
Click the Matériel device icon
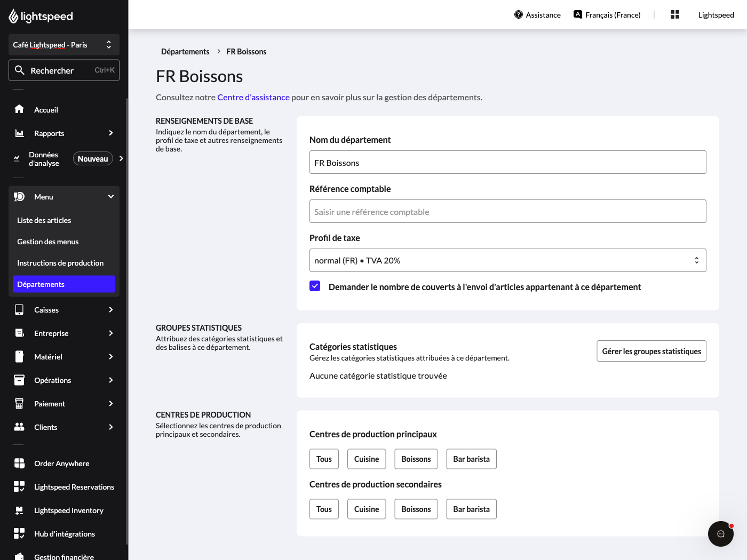[19, 356]
